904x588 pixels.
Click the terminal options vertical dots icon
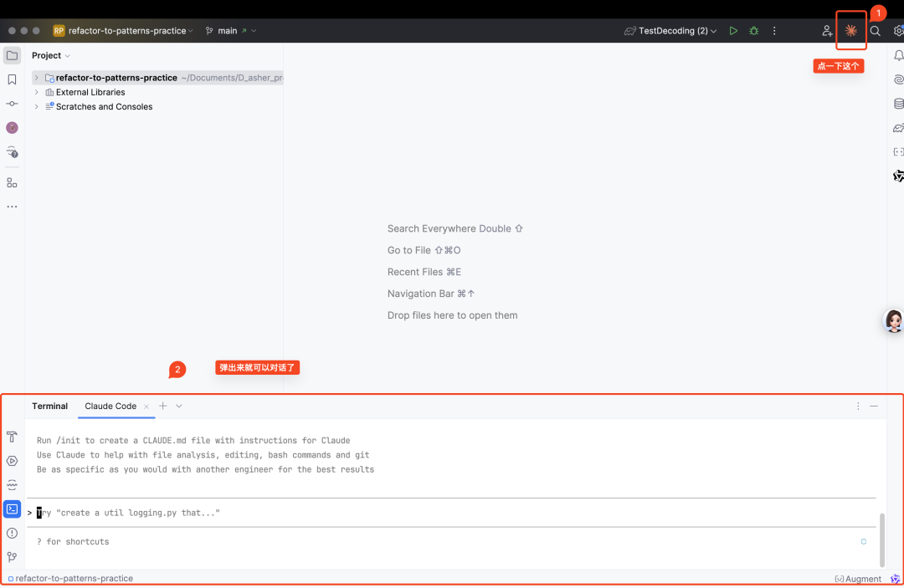pyautogui.click(x=858, y=406)
